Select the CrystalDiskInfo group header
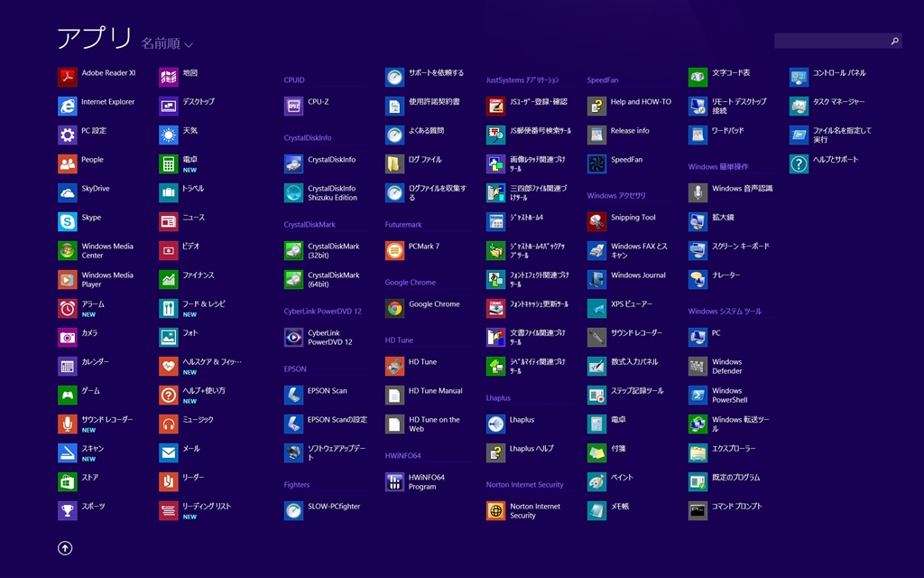Screen dimensions: 924x578 (x=308, y=138)
